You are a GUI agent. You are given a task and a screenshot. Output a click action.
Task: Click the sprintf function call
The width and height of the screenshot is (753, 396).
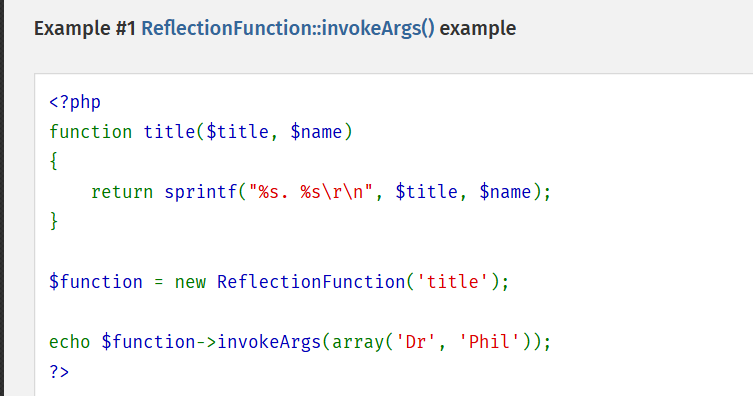[201, 192]
